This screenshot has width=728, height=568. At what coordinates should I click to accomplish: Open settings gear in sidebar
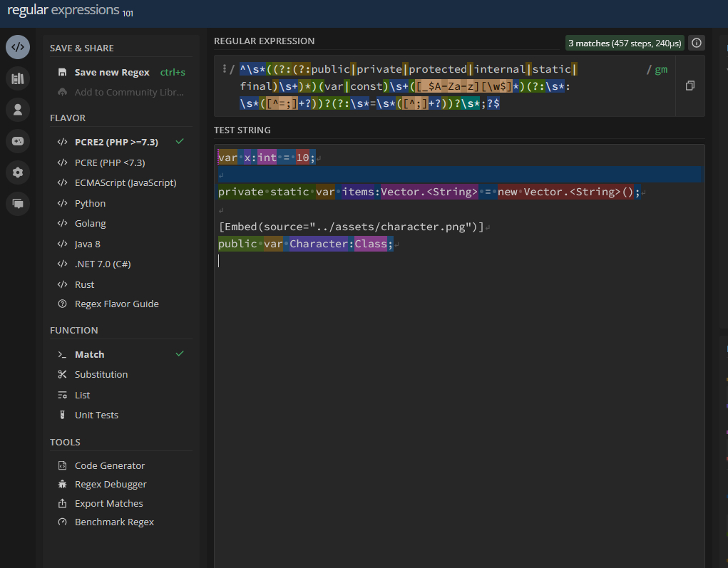pyautogui.click(x=18, y=172)
